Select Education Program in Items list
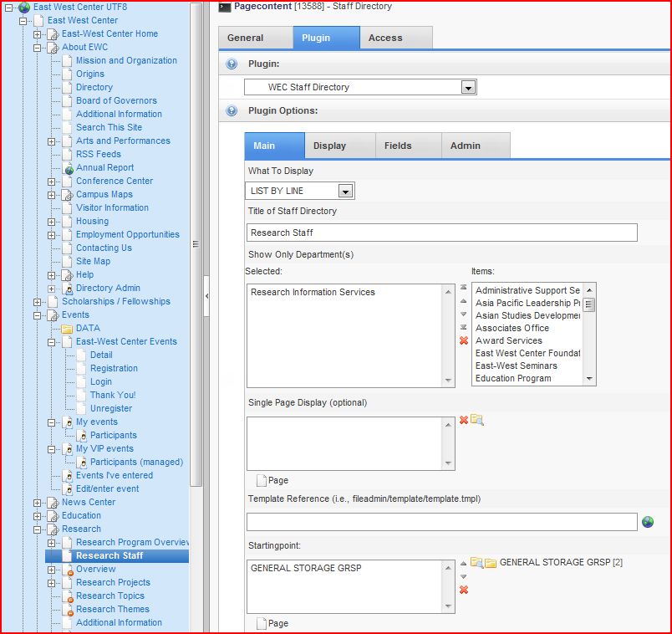Image resolution: width=672 pixels, height=634 pixels. pyautogui.click(x=513, y=378)
